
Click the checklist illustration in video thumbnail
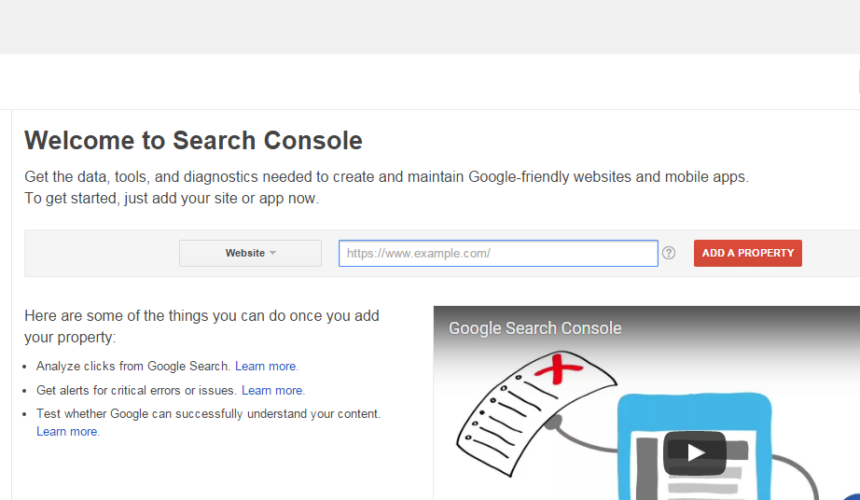pyautogui.click(x=536, y=413)
